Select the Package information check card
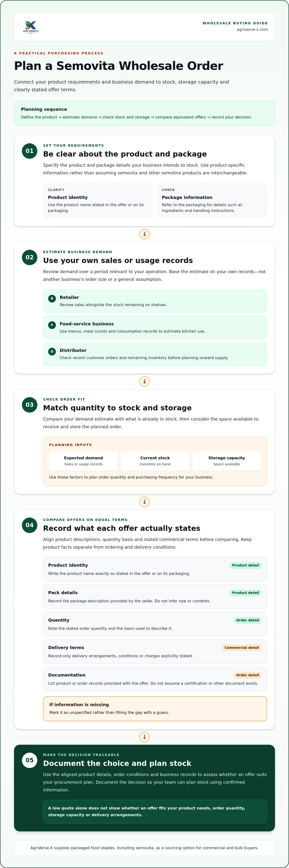Image resolution: width=289 pixels, height=868 pixels. pyautogui.click(x=212, y=201)
